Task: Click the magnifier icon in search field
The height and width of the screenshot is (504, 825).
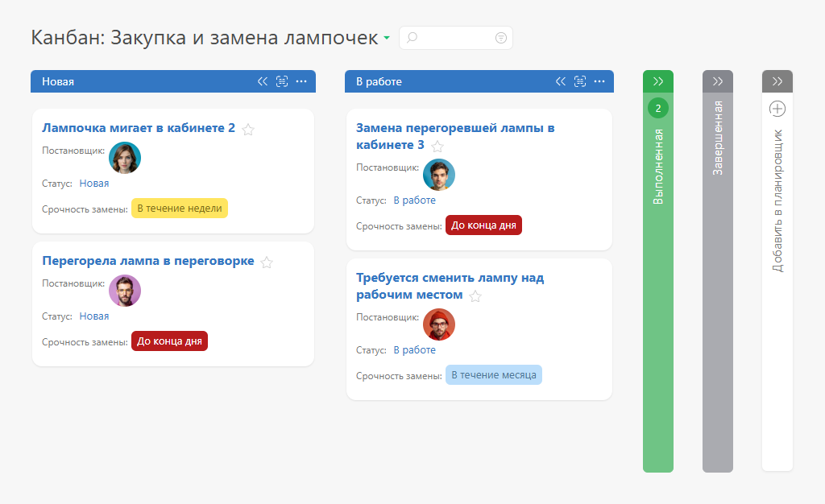Action: [x=412, y=38]
